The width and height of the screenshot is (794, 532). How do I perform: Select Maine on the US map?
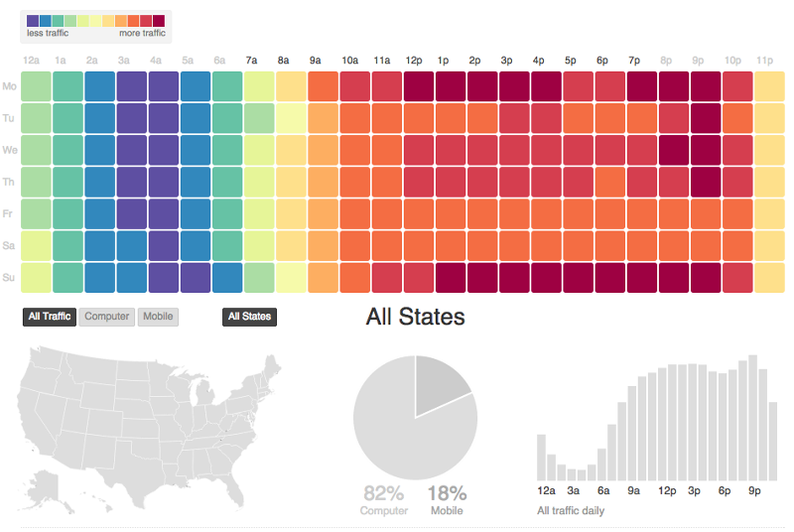[x=272, y=366]
